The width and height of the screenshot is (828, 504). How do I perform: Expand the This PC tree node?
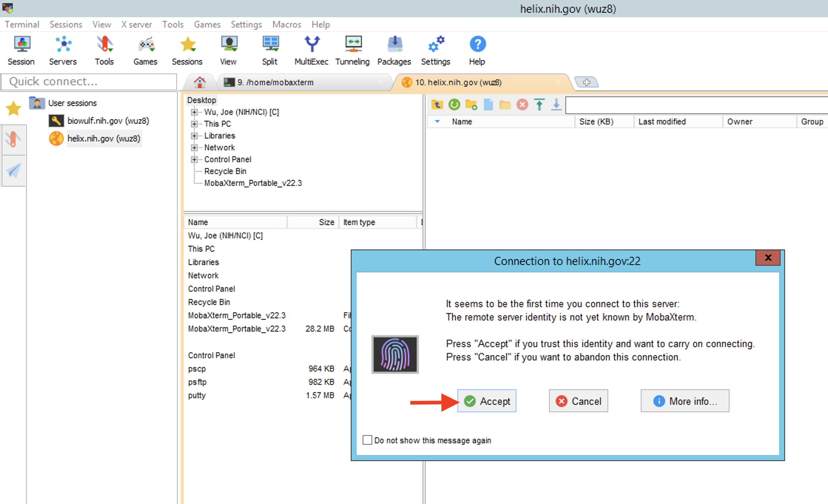(x=194, y=124)
